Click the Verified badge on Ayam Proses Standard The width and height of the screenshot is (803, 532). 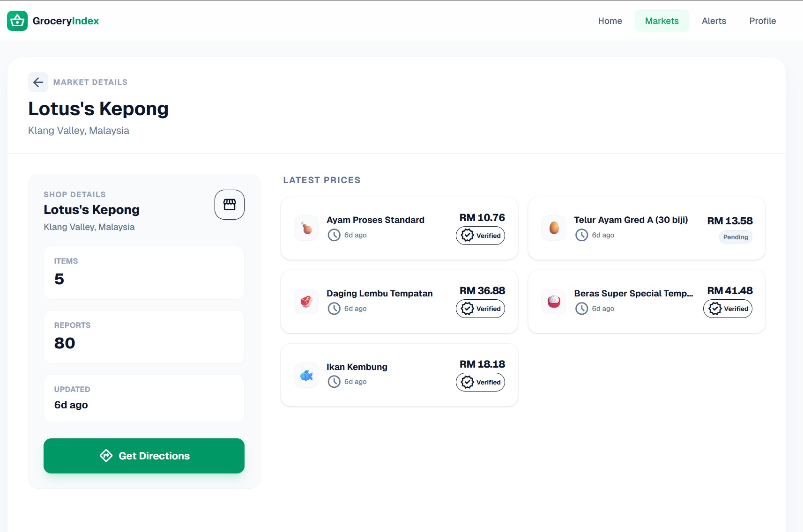click(x=480, y=236)
